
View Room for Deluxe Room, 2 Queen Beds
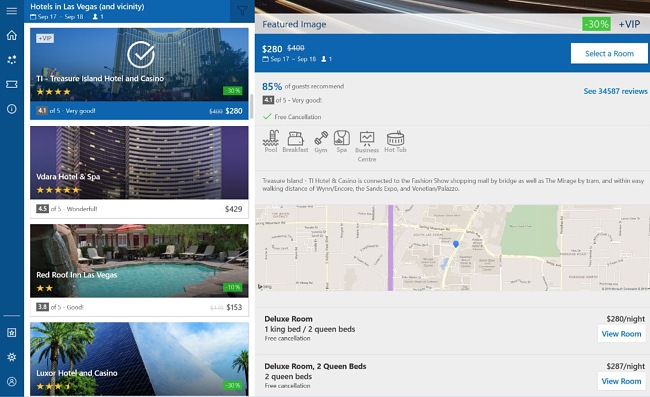[621, 381]
